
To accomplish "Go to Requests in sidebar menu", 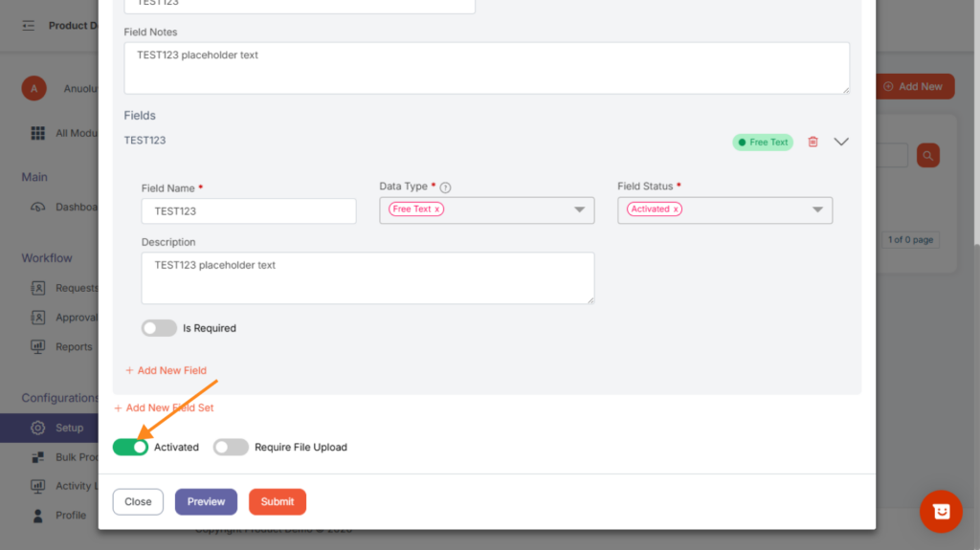I will pos(75,288).
